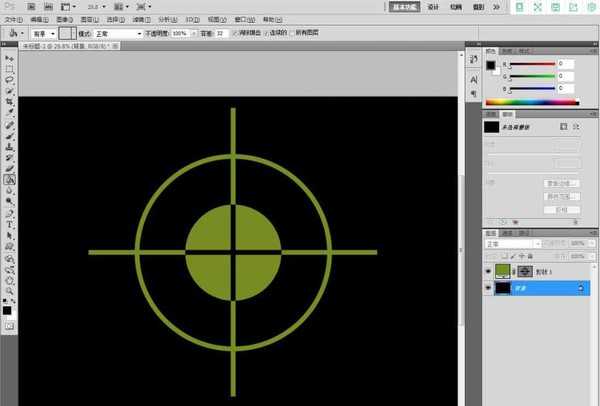The width and height of the screenshot is (600, 406).
Task: Click the foreground color square in toolbox
Action: tap(7, 310)
